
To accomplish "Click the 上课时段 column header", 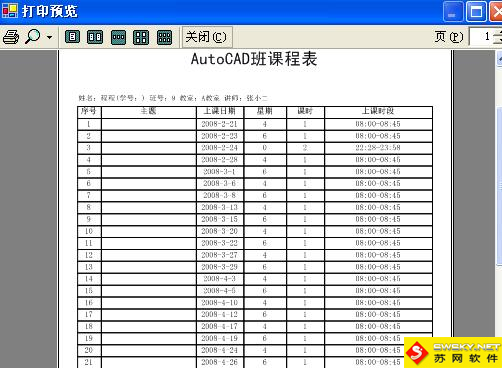I will pyautogui.click(x=378, y=111).
